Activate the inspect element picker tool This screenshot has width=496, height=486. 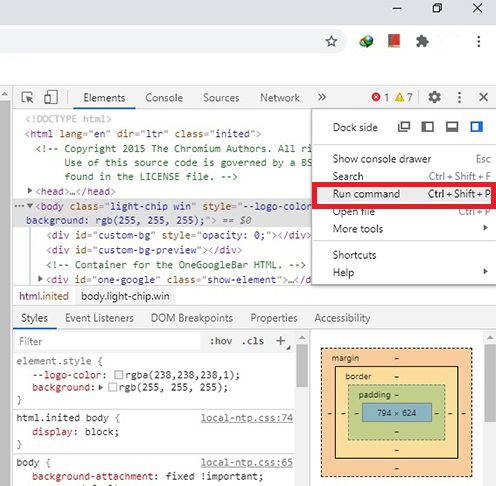28,98
